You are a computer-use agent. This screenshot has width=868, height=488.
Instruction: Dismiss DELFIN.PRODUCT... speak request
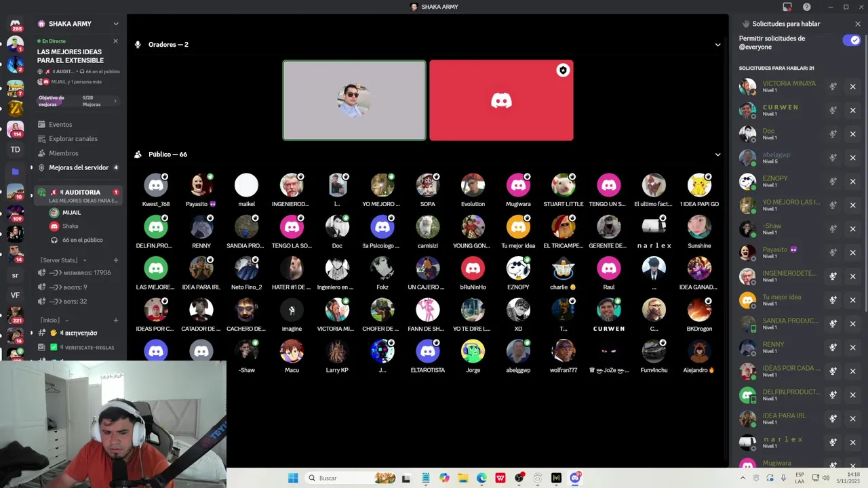tap(853, 395)
